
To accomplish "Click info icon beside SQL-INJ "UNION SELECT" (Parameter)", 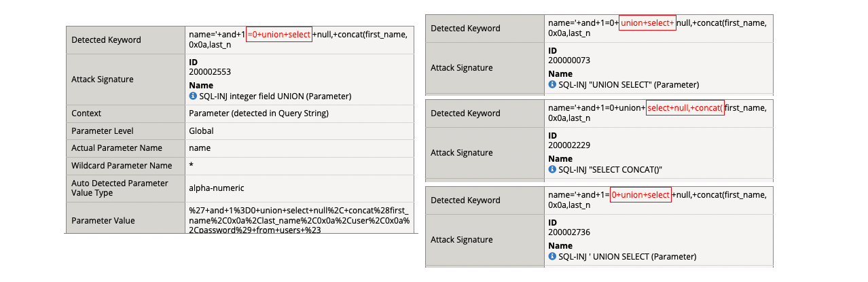I will tap(552, 85).
